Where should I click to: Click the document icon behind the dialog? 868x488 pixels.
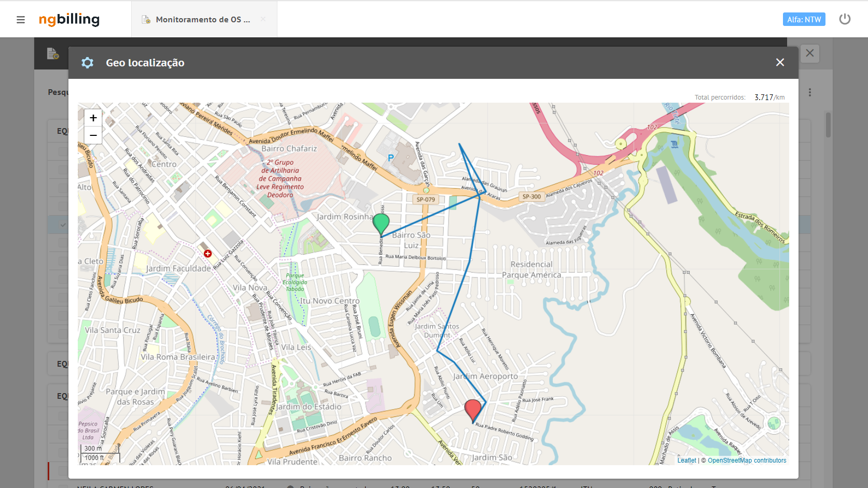(x=52, y=53)
